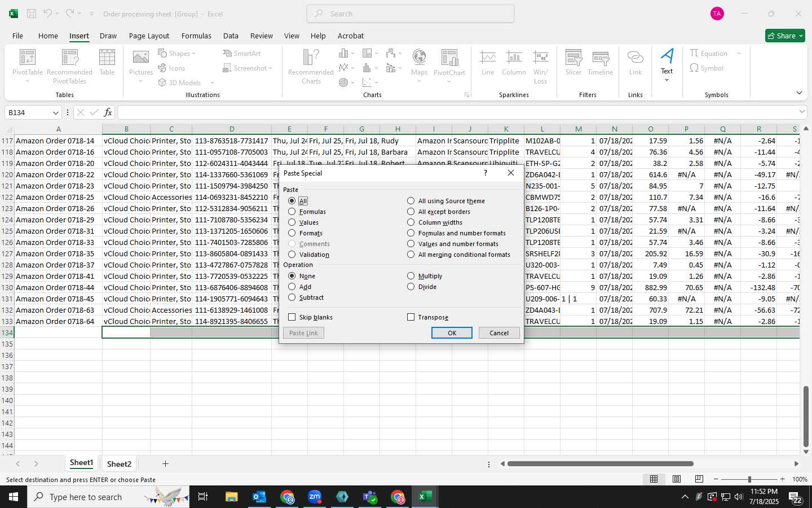Click the Insert Function fx icon
The image size is (812, 508).
(x=108, y=112)
